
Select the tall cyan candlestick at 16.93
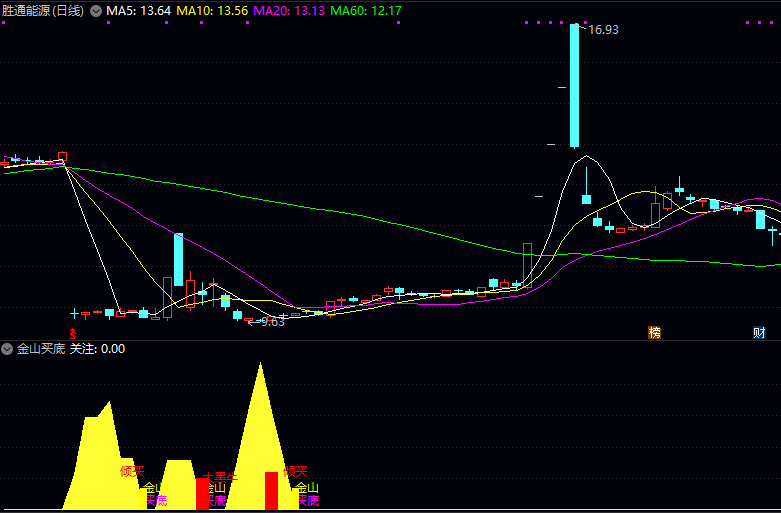tap(574, 86)
